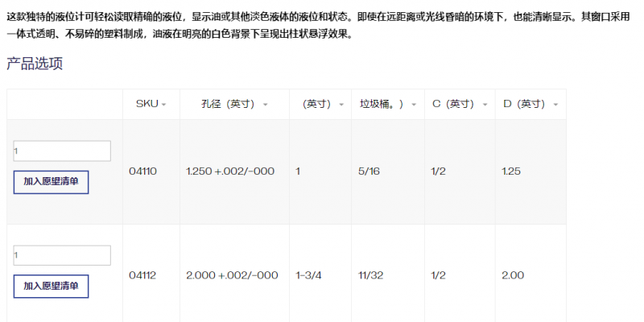Click bore value 2.000 +.002/-000
This screenshot has width=644, height=322.
coord(232,275)
